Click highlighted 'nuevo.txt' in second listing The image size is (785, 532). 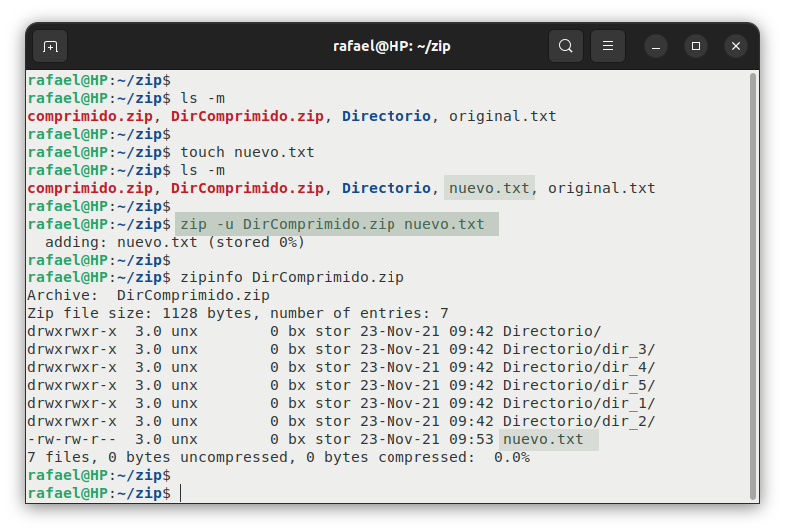(x=489, y=188)
